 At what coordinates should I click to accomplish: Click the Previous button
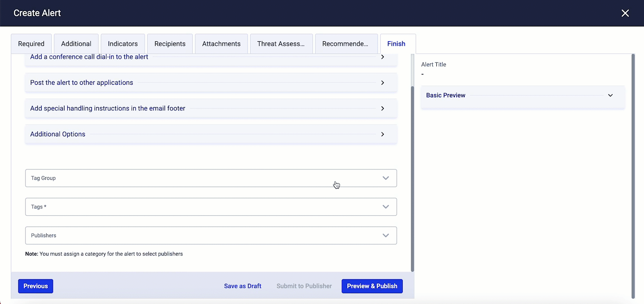[x=35, y=286]
